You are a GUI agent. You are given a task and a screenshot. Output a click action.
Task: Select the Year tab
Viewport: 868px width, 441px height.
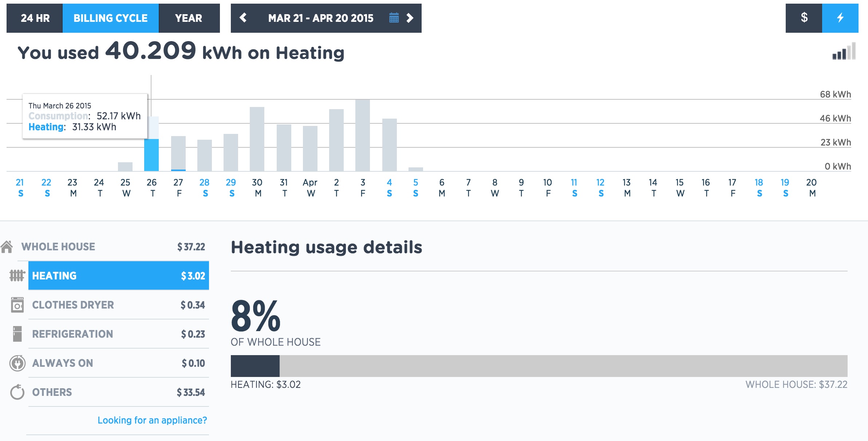pos(189,18)
